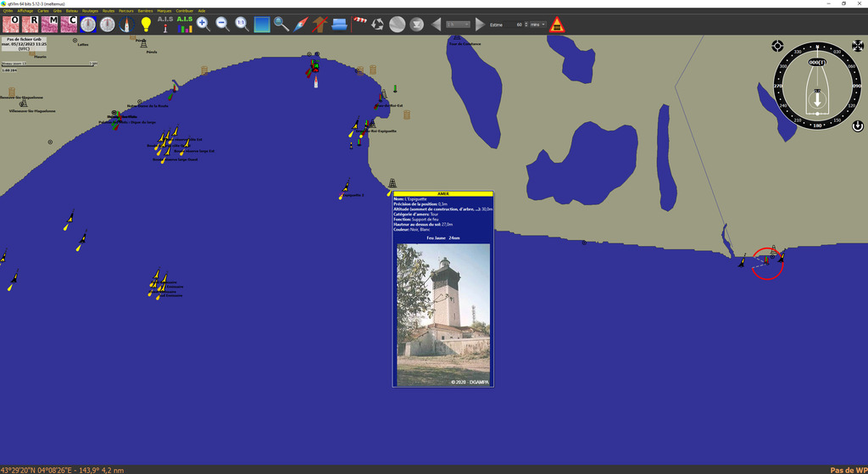The width and height of the screenshot is (868, 474).
Task: Click the round down-arrow icon under the compass
Action: pos(858,126)
